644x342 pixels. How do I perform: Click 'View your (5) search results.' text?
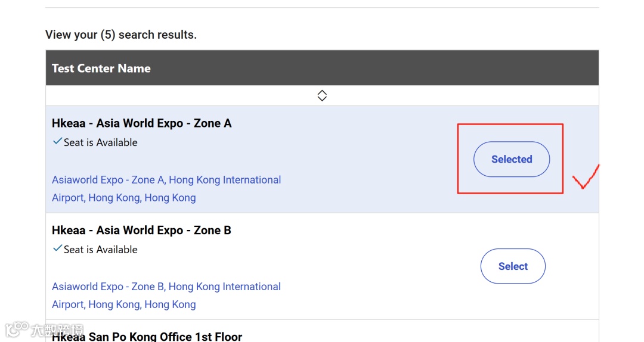(120, 35)
